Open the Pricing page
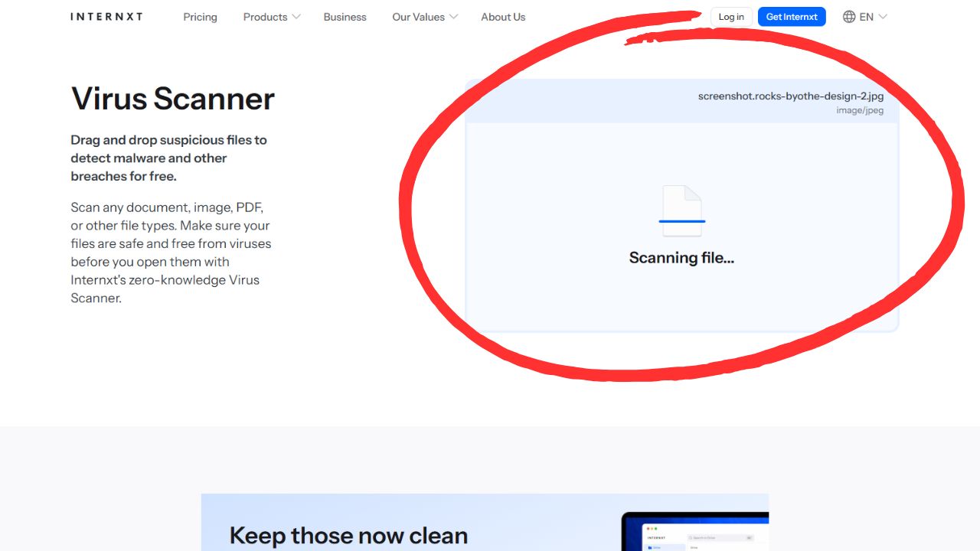Screen dimensions: 980x551 pos(200,17)
